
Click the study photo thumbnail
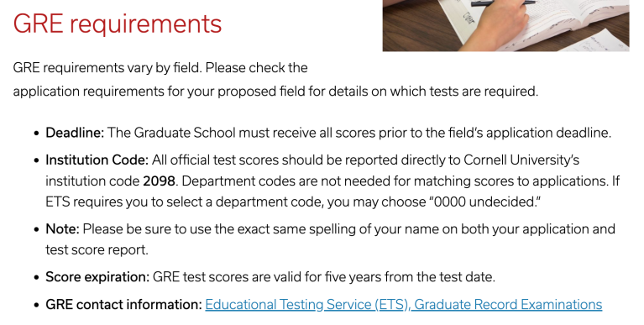click(x=506, y=25)
